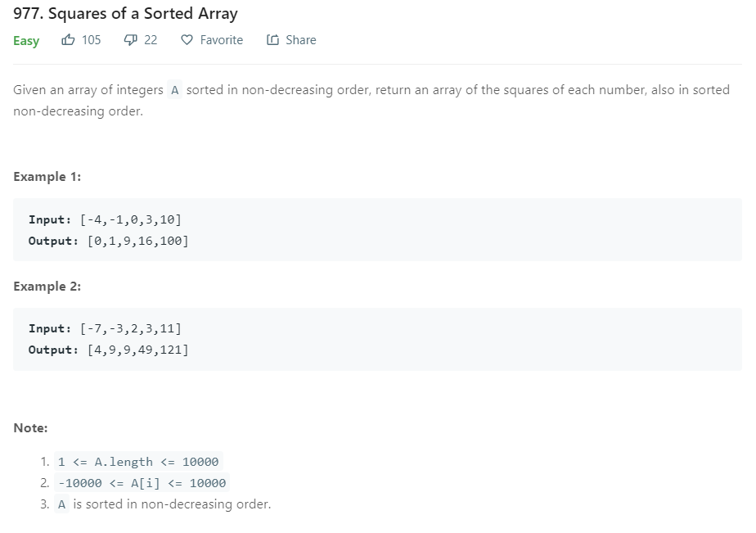
Task: Mark the problem as Favorite
Action: 221,39
